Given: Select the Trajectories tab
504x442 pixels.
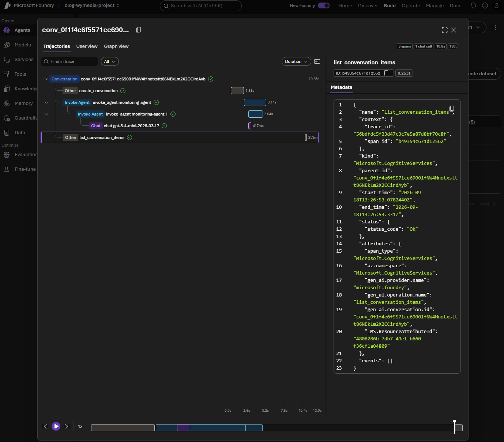Looking at the screenshot, I should point(57,46).
